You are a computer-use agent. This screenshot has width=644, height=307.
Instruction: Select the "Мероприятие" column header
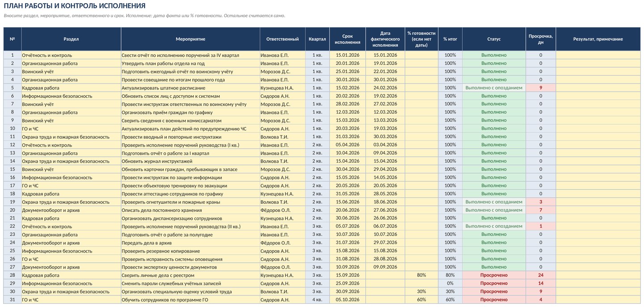pos(191,39)
